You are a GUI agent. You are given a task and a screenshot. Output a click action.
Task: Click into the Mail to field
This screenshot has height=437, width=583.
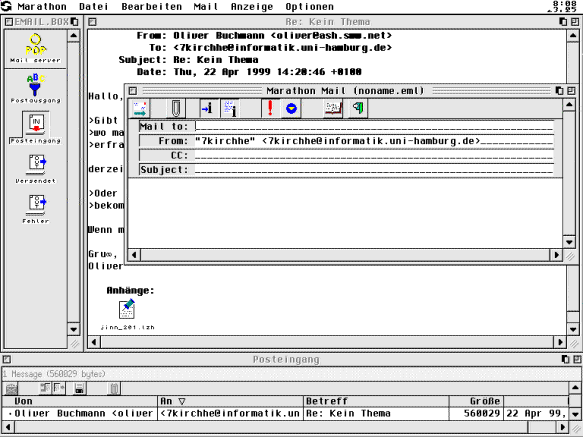pos(374,126)
